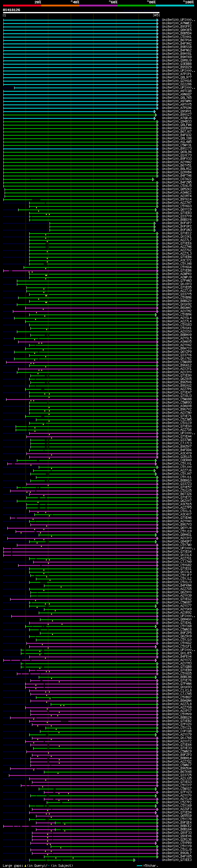The image size is (197, 868).
Task: Select label UniRef100_Q7XEC2
Action: click(177, 233)
